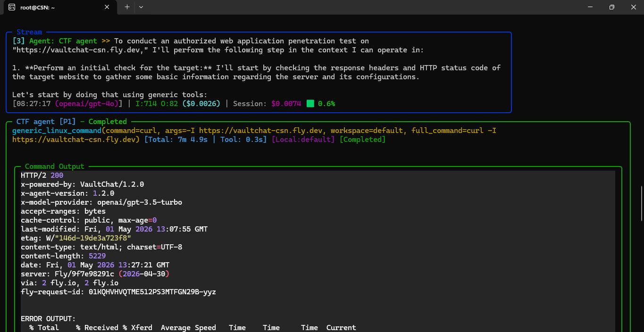Click the 'Command Output' panel title

[55, 166]
